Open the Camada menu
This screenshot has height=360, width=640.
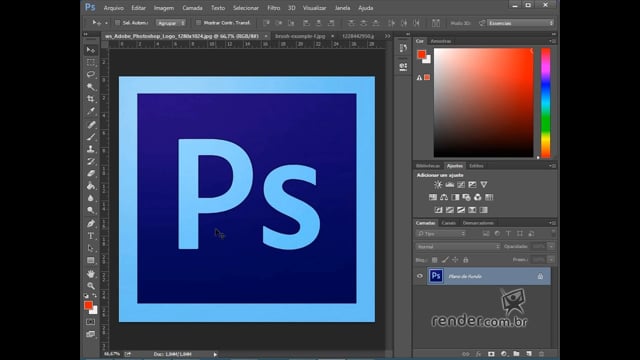[x=192, y=8]
